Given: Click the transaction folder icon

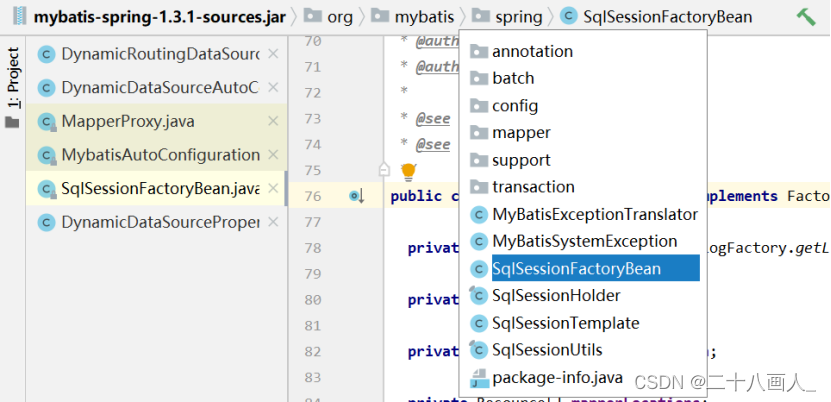Looking at the screenshot, I should (479, 187).
